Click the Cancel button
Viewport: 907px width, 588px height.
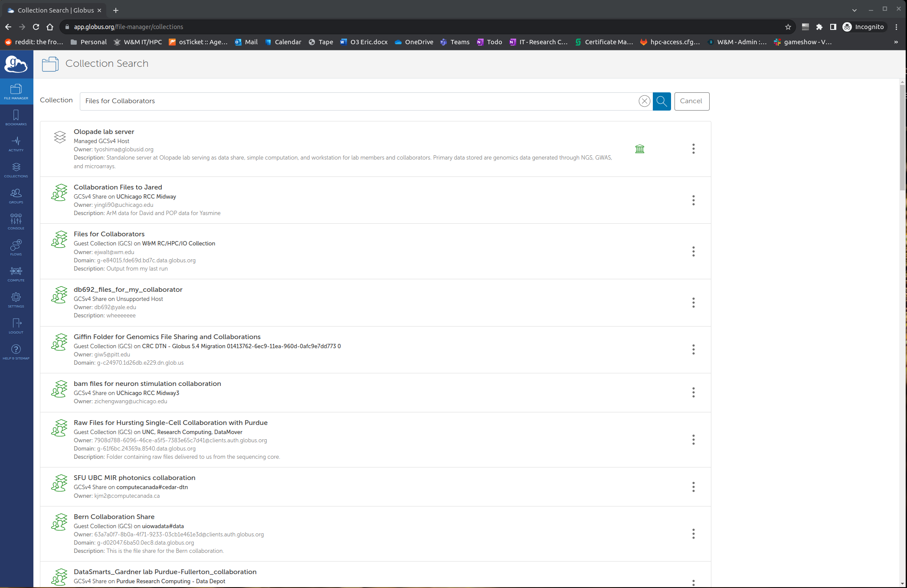click(691, 101)
